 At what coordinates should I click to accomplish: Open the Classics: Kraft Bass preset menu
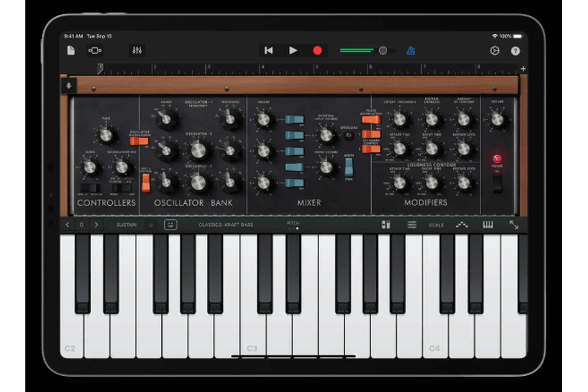click(226, 225)
